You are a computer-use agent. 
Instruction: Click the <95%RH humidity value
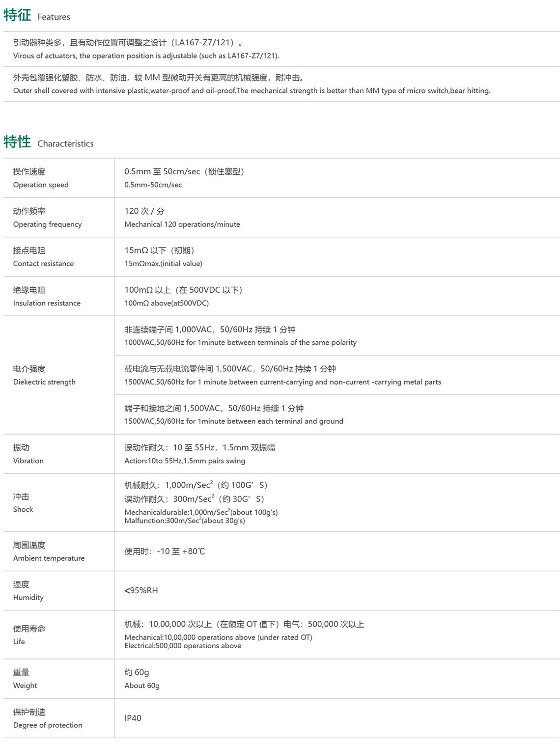(x=141, y=590)
